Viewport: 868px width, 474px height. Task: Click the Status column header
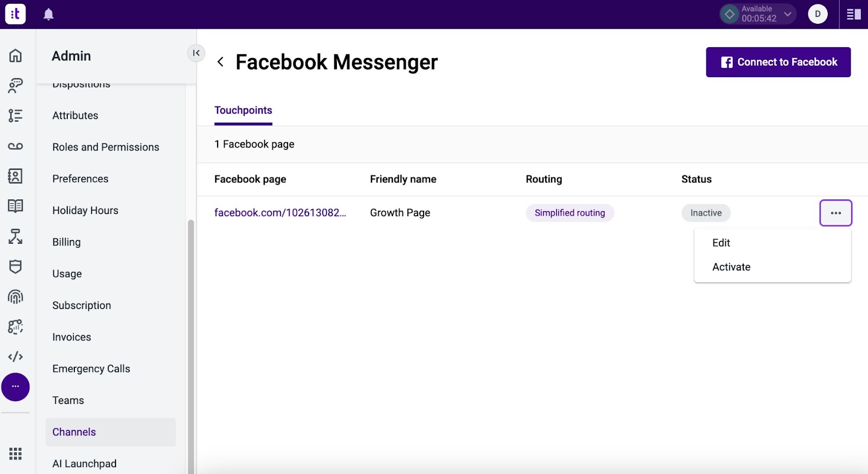tap(697, 179)
